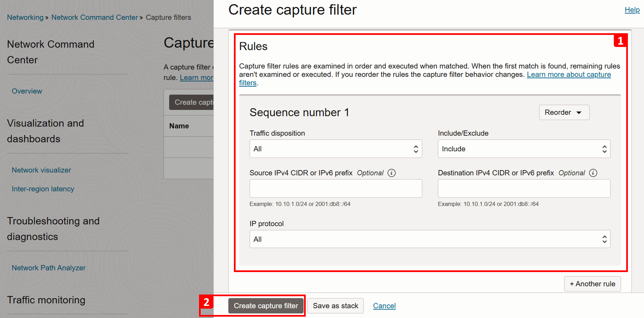
Task: Open Overview in the sidebar
Action: click(x=27, y=91)
